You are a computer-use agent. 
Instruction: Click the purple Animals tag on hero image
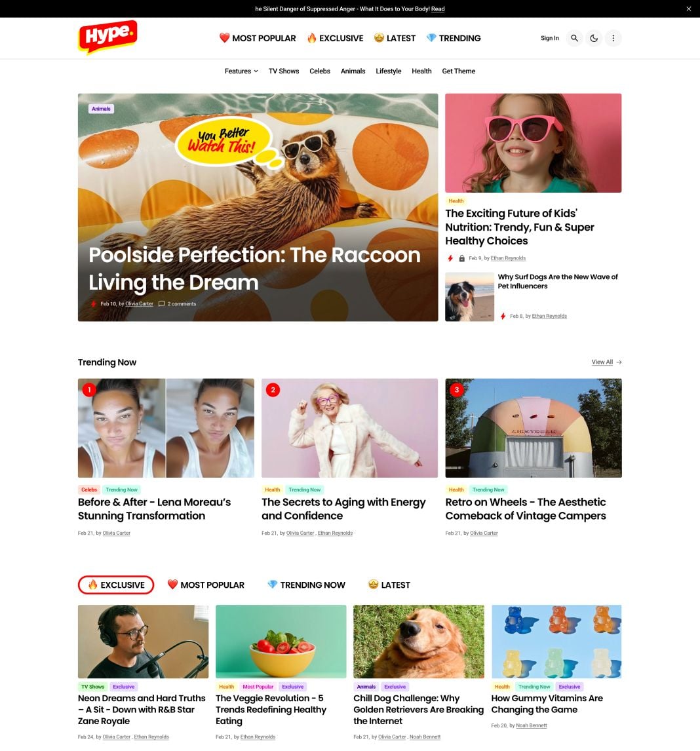[x=101, y=109]
